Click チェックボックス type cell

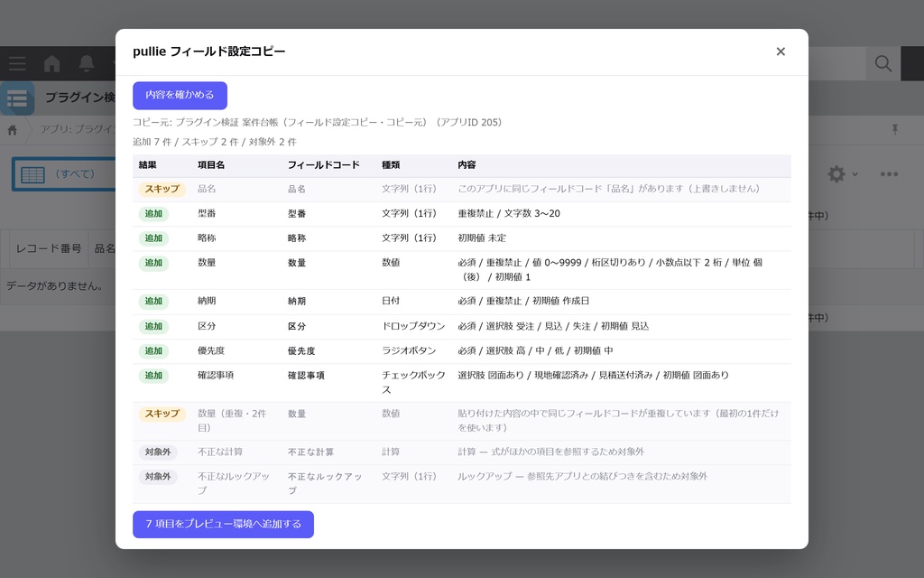coord(413,383)
